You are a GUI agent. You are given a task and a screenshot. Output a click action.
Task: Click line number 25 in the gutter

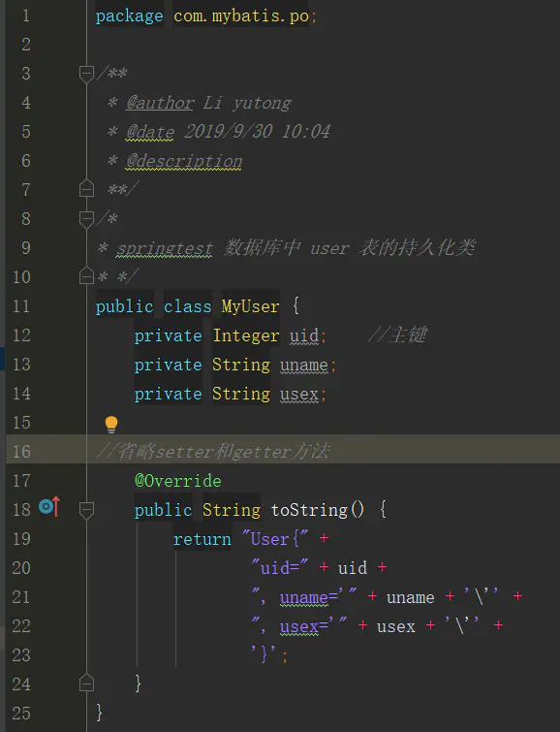click(21, 714)
